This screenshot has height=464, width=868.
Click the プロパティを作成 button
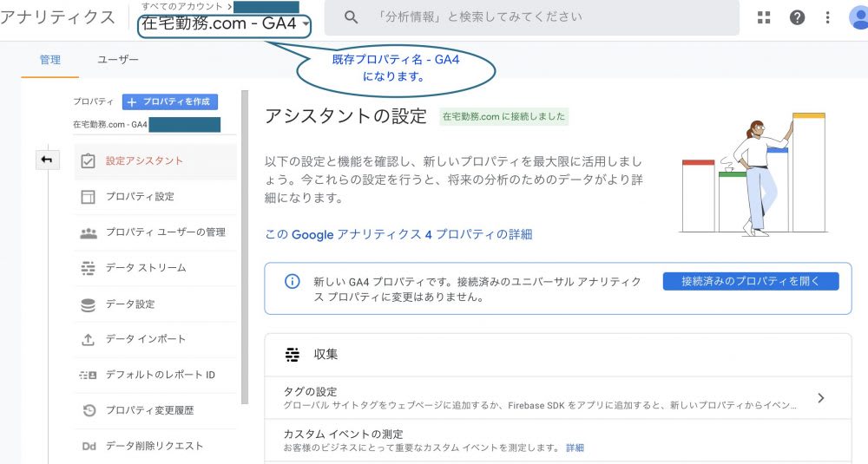170,101
